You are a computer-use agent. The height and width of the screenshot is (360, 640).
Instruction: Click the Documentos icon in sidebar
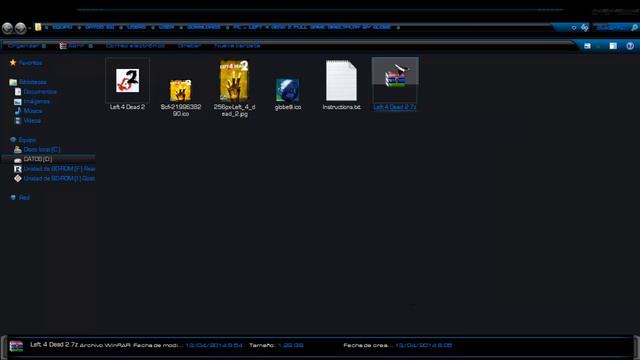tap(18, 92)
